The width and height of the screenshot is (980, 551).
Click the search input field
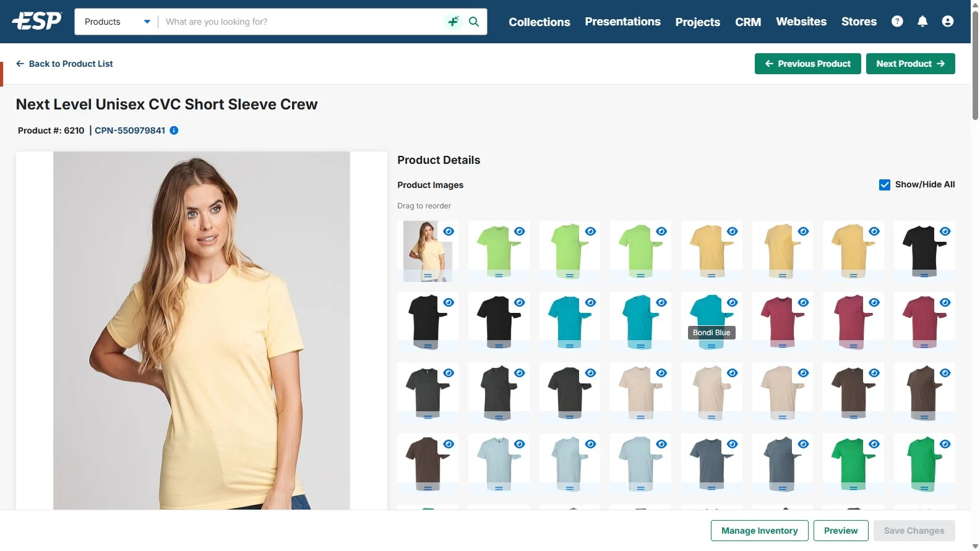pos(301,22)
